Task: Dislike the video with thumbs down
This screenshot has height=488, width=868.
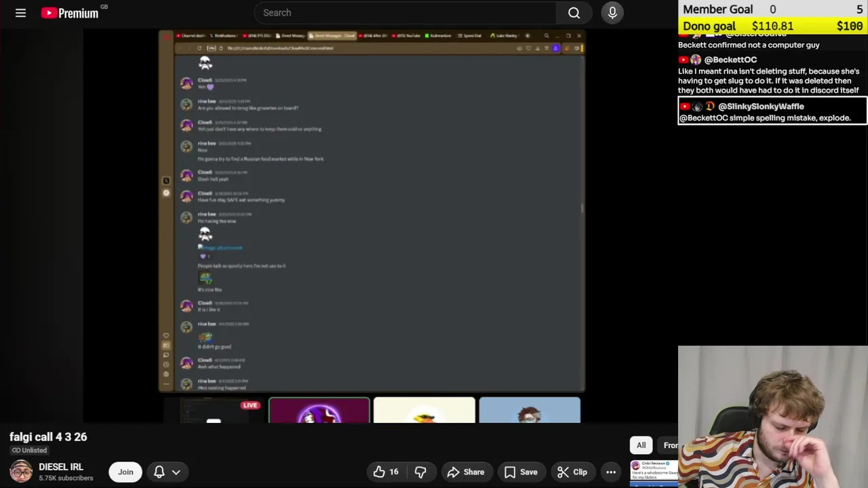Action: point(420,472)
